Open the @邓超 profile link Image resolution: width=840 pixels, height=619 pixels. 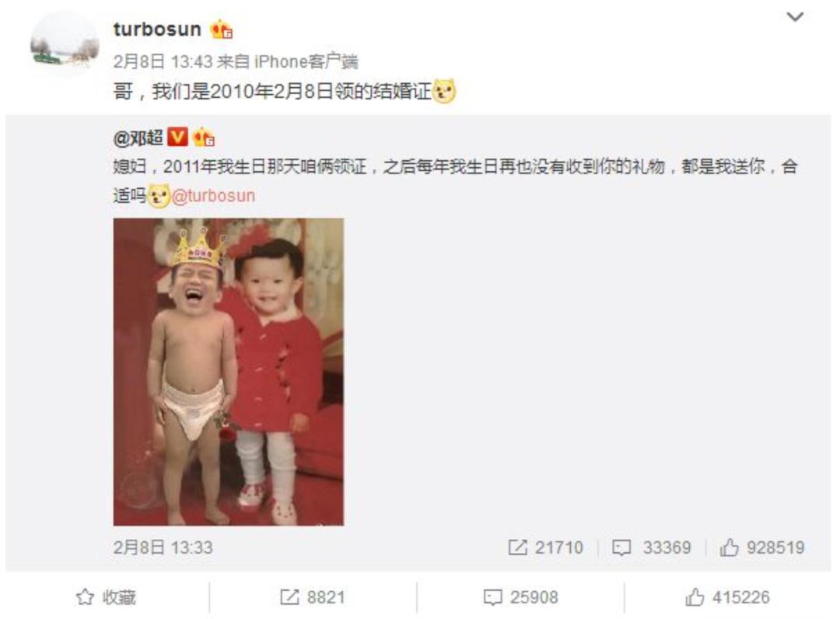click(x=138, y=138)
